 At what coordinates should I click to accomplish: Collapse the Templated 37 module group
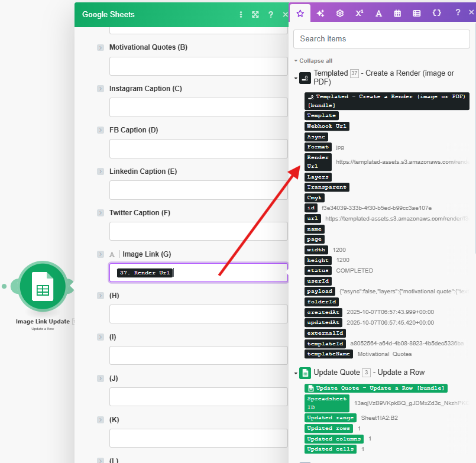coord(296,78)
